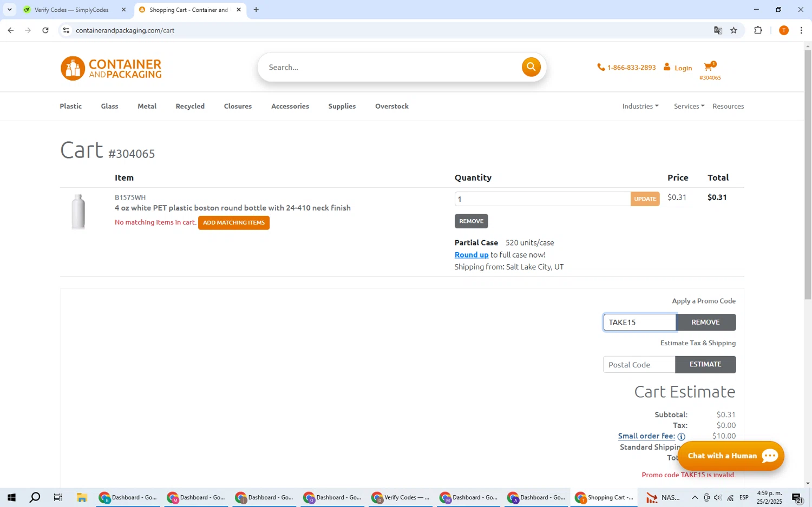Click the volume speaker tray icon
812x507 pixels.
[718, 497]
